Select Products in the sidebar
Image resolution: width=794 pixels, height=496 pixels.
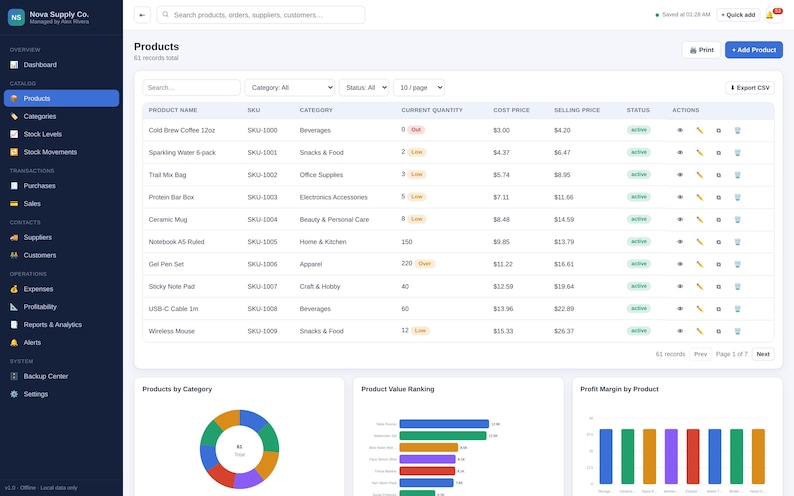(61, 98)
